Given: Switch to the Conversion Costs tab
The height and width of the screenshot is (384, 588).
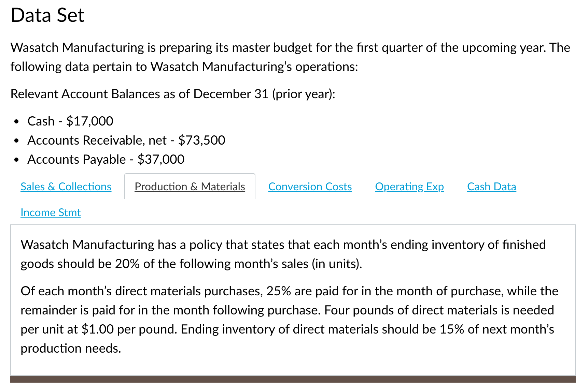Looking at the screenshot, I should [310, 187].
